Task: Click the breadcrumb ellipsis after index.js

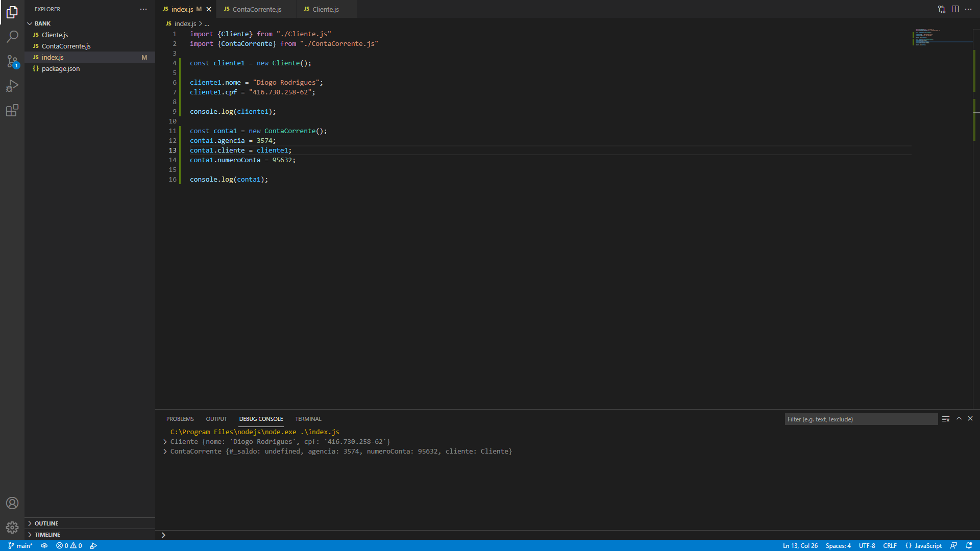Action: [207, 24]
